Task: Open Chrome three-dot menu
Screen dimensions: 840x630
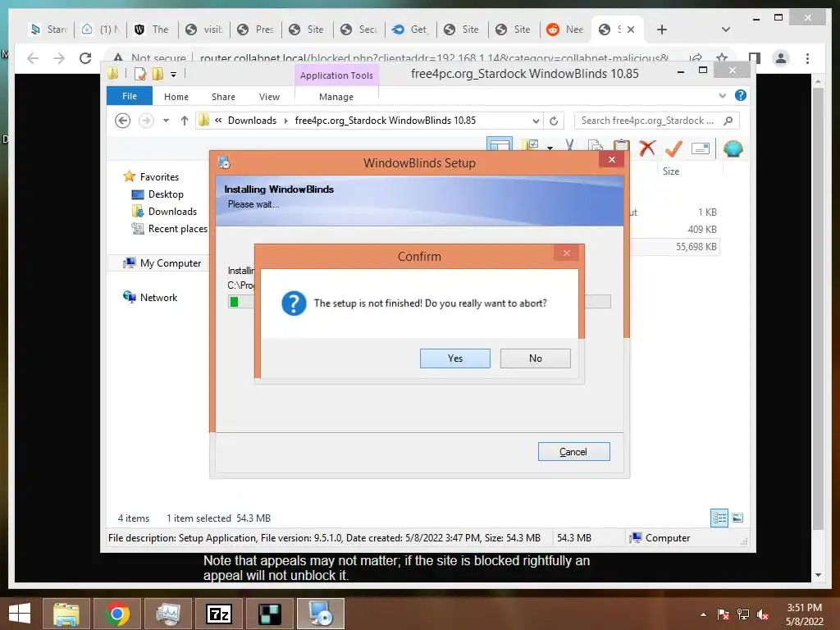Action: (807, 58)
